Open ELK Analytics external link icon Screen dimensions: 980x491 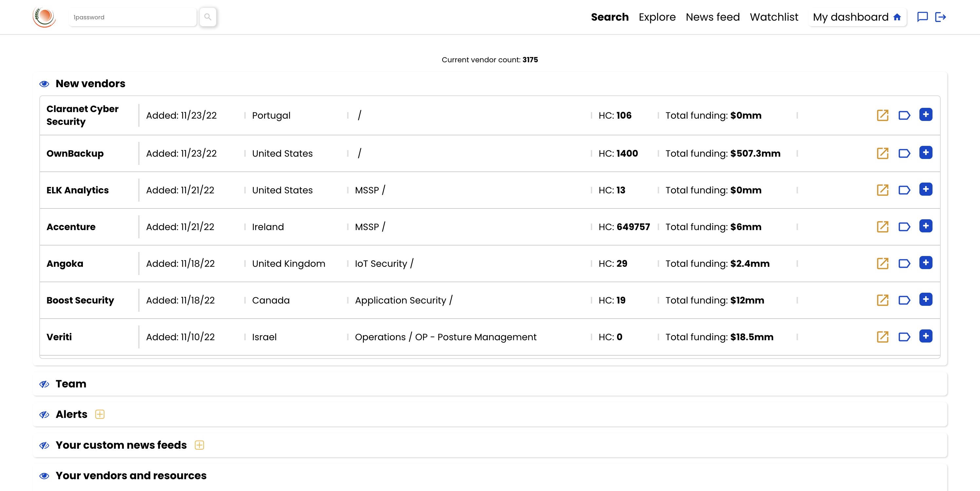click(883, 190)
